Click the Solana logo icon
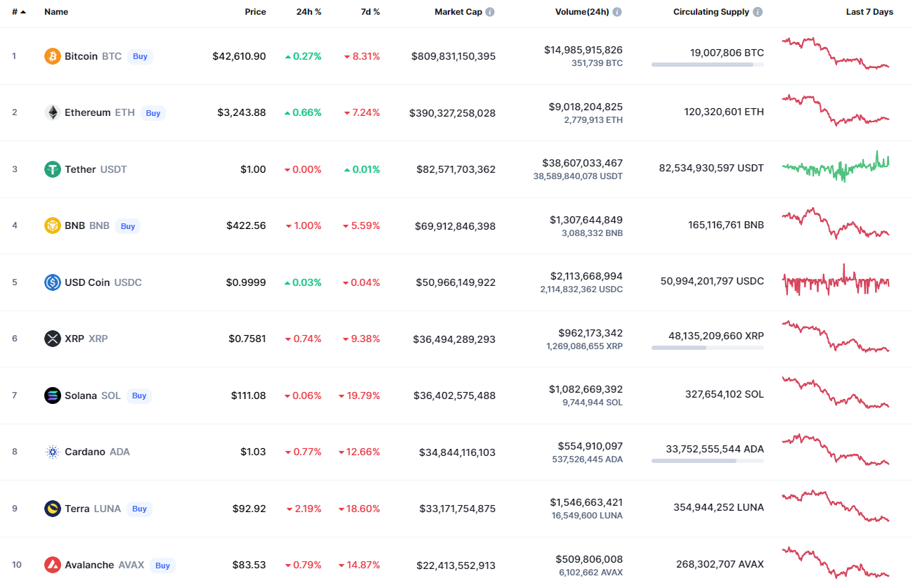The image size is (913, 588). coord(53,396)
